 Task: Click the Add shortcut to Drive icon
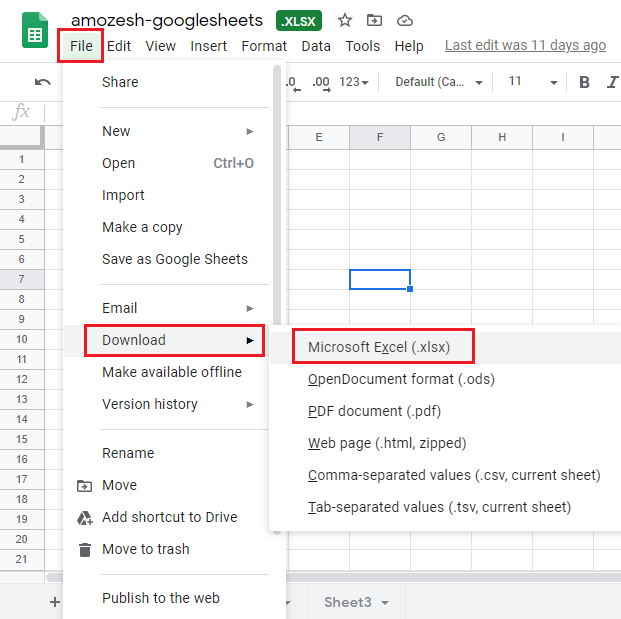tap(85, 517)
